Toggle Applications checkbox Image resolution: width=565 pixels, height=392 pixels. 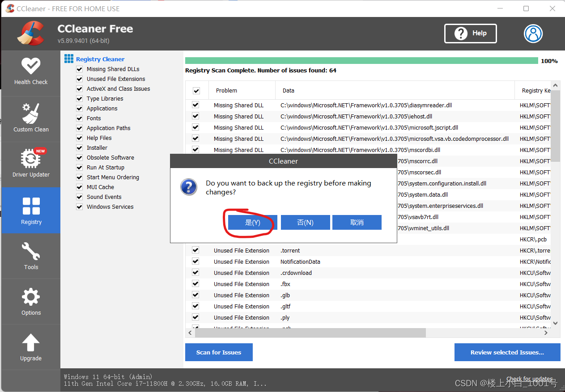[80, 109]
